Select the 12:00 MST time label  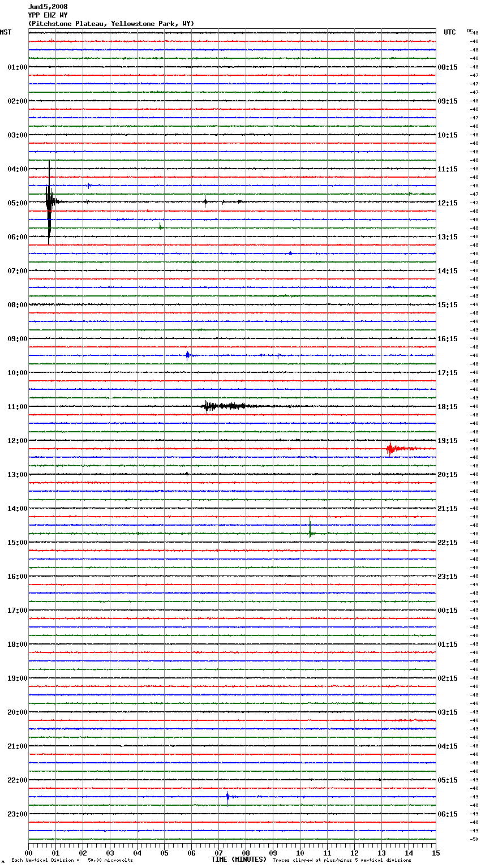(18, 441)
